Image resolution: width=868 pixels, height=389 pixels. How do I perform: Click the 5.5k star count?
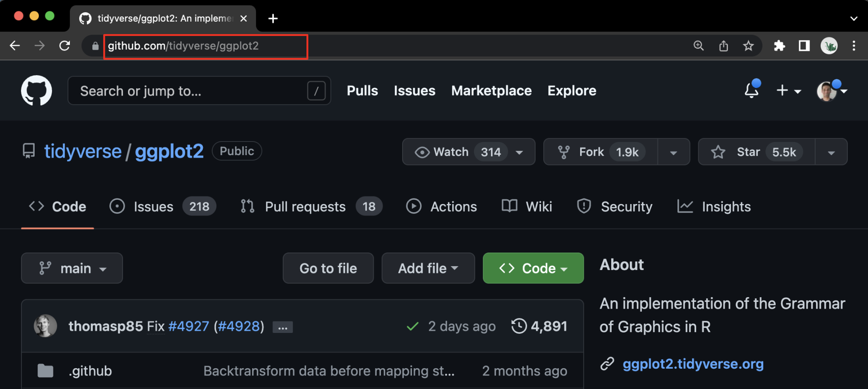pyautogui.click(x=784, y=152)
